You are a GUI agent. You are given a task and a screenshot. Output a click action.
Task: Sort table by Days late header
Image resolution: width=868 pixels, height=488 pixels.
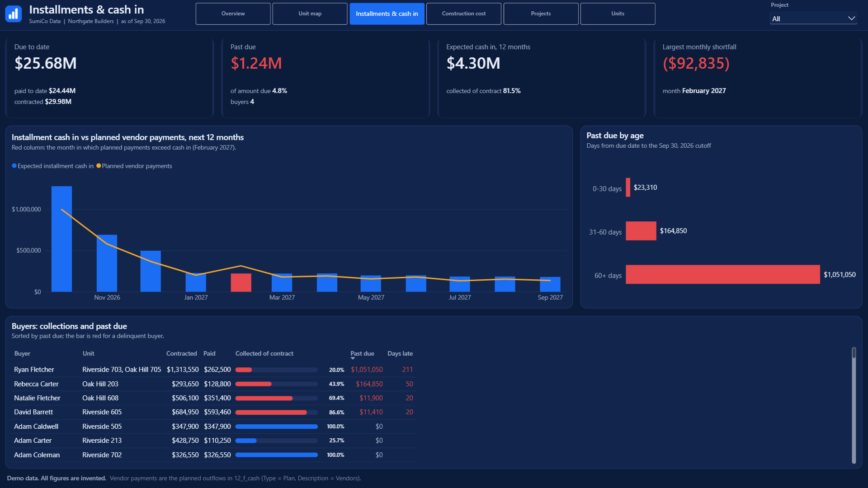pos(400,353)
